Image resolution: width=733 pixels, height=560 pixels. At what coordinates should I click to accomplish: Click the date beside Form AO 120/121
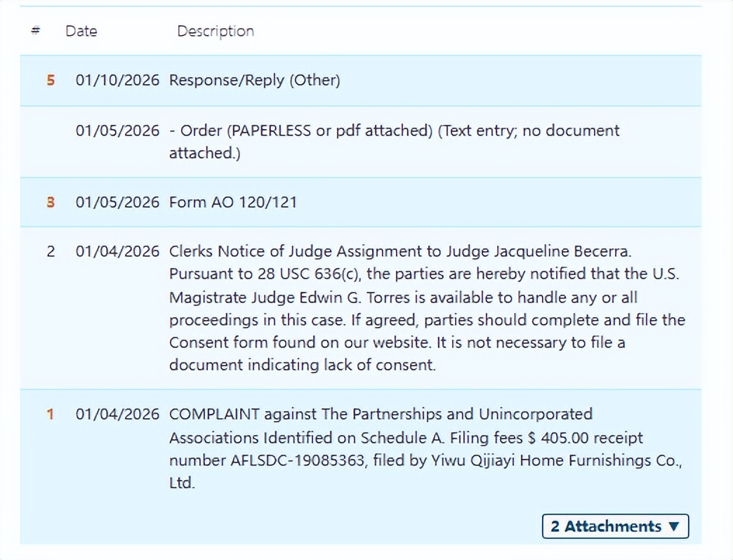[117, 202]
